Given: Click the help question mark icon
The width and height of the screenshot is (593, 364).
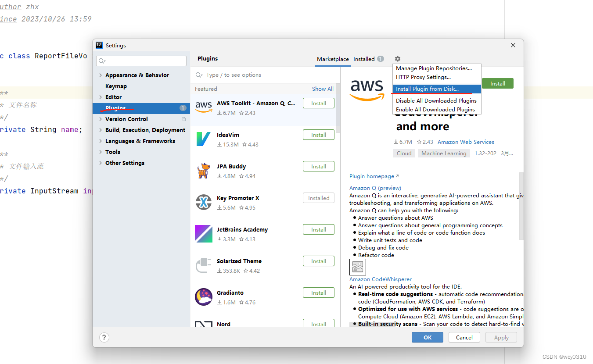Looking at the screenshot, I should pos(104,337).
